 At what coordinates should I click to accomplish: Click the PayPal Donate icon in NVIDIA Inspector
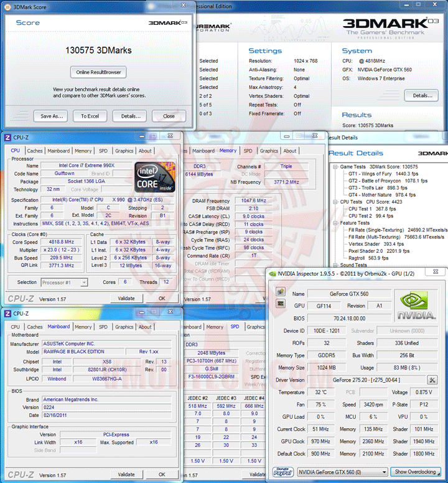click(x=282, y=472)
